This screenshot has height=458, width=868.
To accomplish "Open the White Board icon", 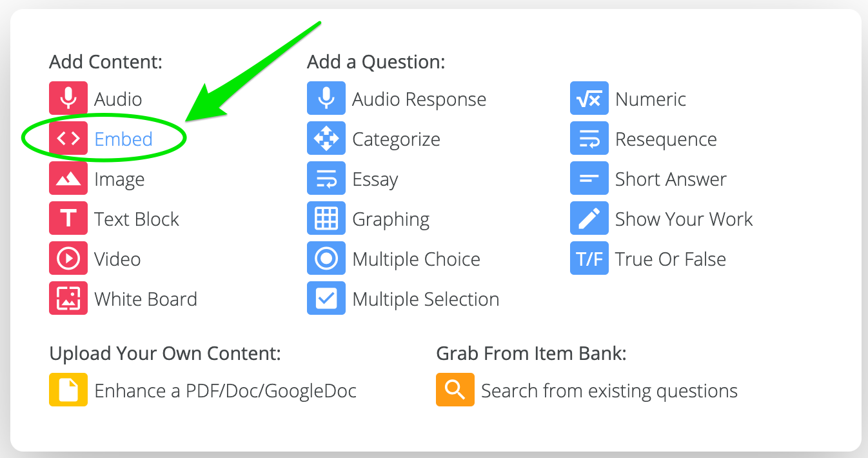I will tap(68, 299).
